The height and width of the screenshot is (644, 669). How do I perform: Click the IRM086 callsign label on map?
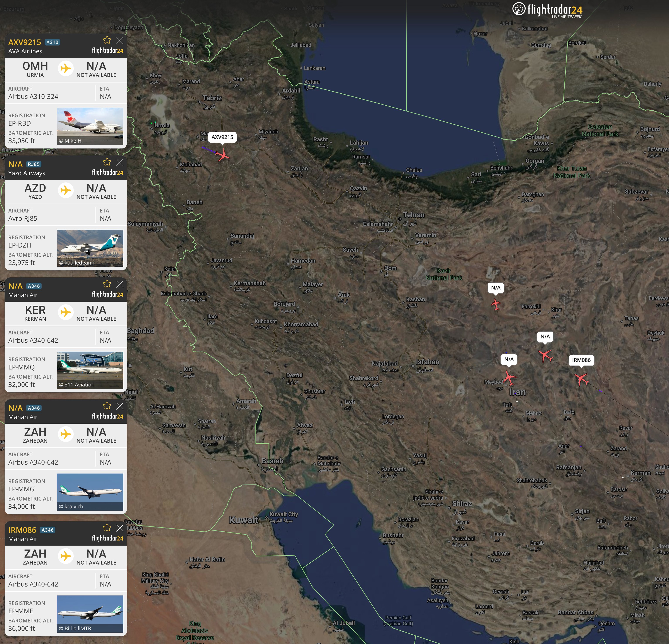(x=581, y=360)
